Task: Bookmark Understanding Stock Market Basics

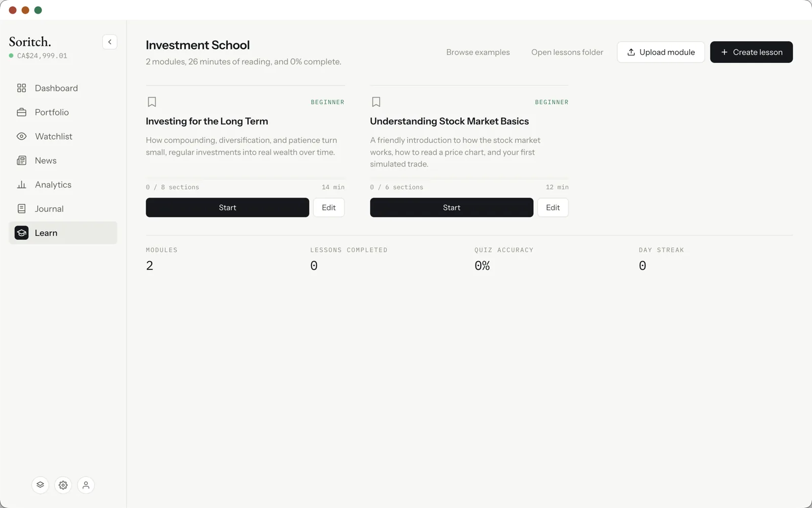Action: (x=376, y=102)
